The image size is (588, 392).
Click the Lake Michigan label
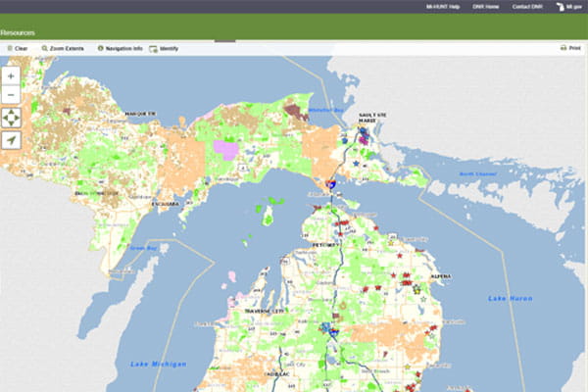158,365
